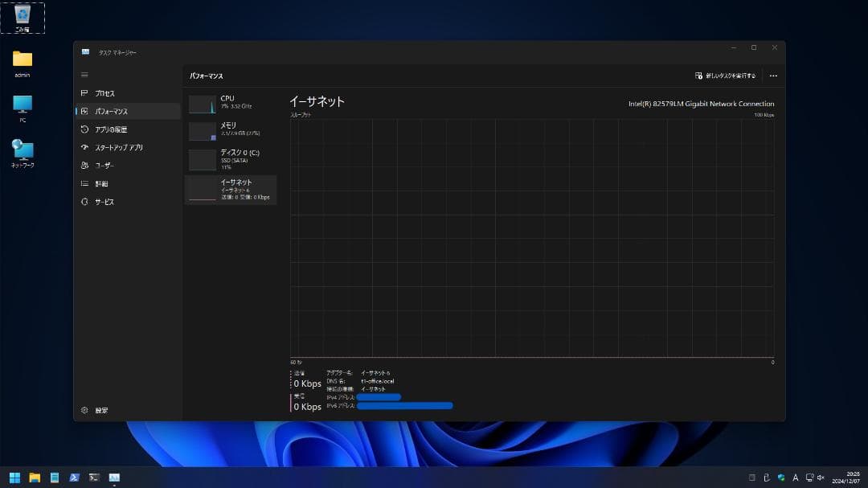Open the three-dot more options menu
The width and height of the screenshot is (868, 488).
(x=773, y=76)
